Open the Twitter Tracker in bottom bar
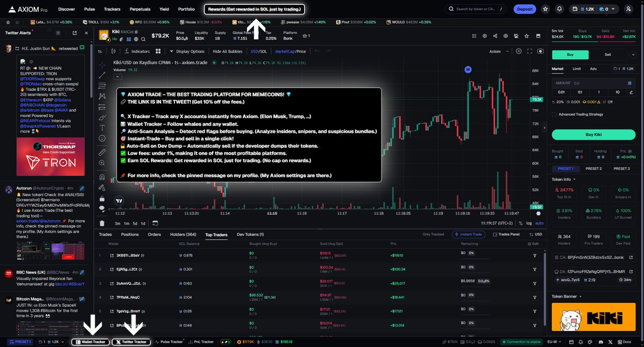 [x=131, y=342]
